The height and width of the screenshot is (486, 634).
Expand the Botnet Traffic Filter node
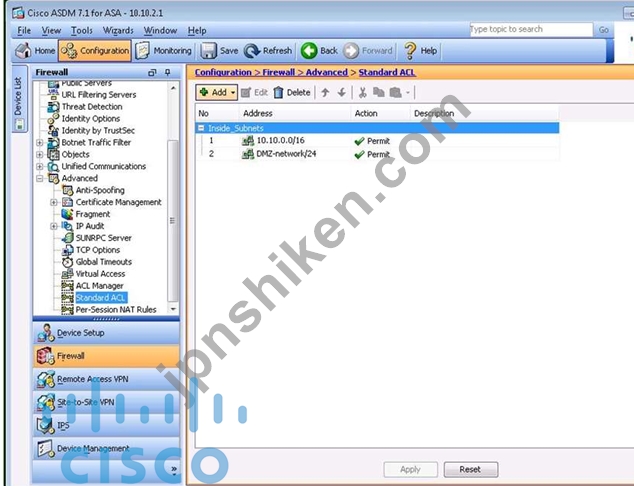(x=40, y=143)
